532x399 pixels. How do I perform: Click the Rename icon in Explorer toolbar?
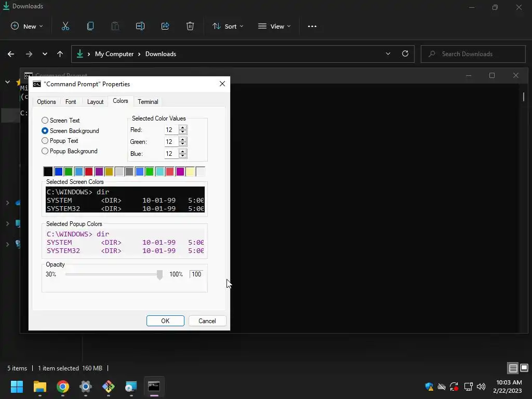coord(140,26)
